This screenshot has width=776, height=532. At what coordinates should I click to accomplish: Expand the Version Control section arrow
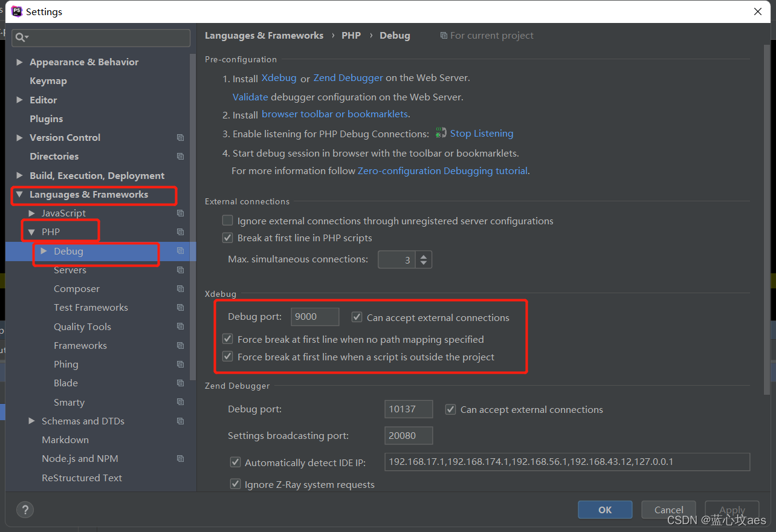point(20,138)
